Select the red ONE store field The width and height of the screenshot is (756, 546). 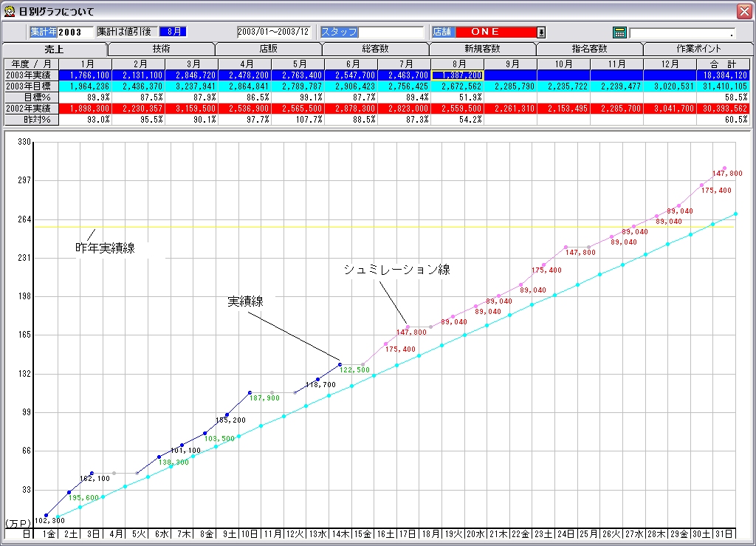(496, 32)
